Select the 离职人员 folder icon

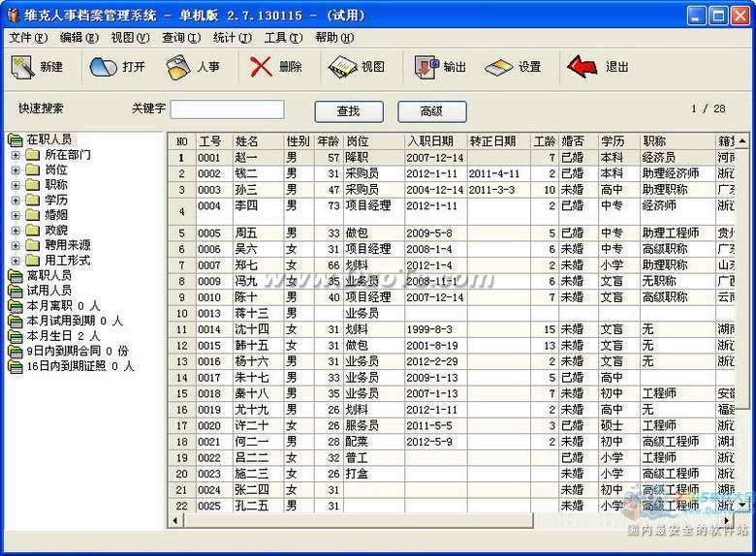(x=16, y=276)
